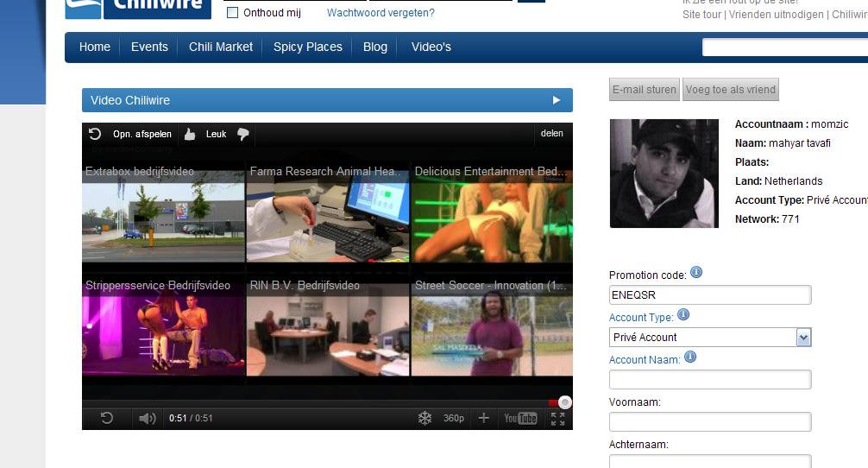Switch the video to fullscreen mode
The image size is (868, 468).
coord(558,419)
